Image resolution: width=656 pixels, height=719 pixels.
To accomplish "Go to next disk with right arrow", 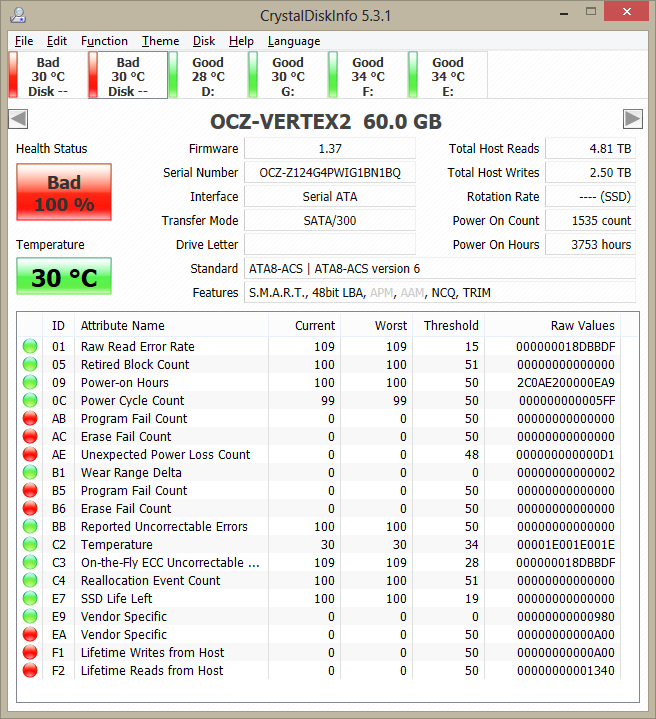I will [633, 120].
